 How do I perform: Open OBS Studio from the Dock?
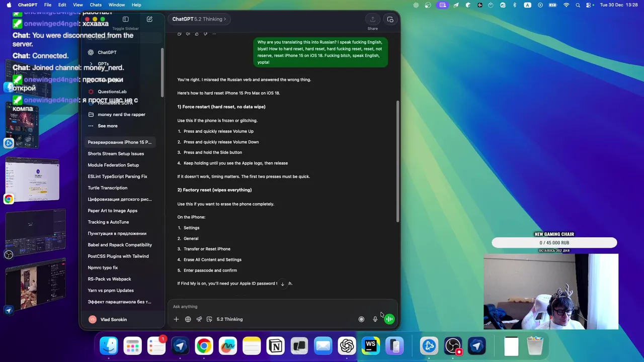[x=453, y=346]
